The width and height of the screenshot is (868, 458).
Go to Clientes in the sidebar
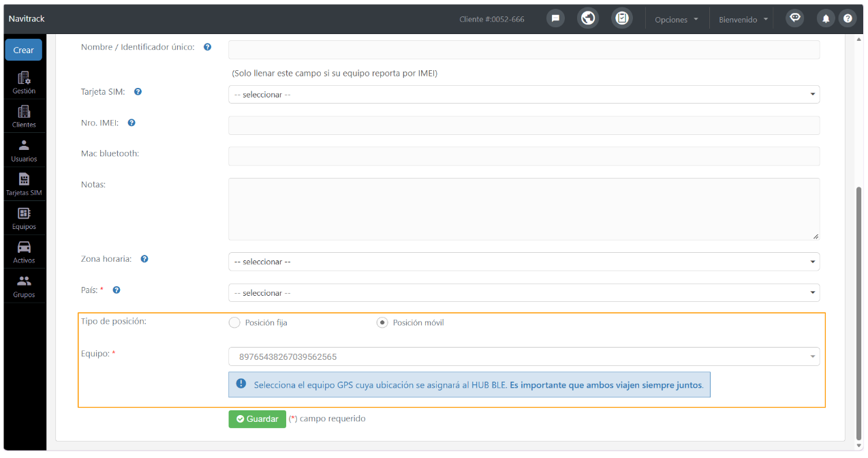pos(24,117)
